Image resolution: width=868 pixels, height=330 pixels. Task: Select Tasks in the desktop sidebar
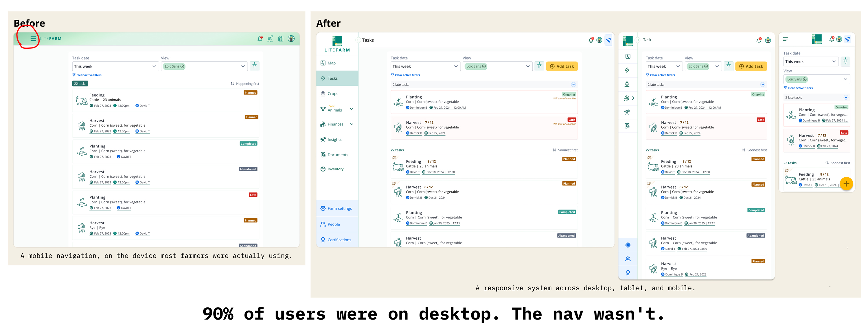click(x=337, y=78)
